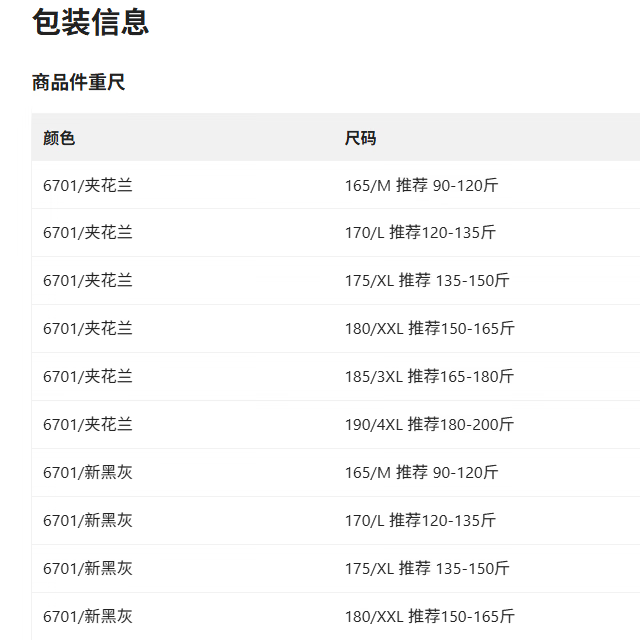
Task: Select the 180/XXL size cell for 夹花兰
Action: pos(429,329)
